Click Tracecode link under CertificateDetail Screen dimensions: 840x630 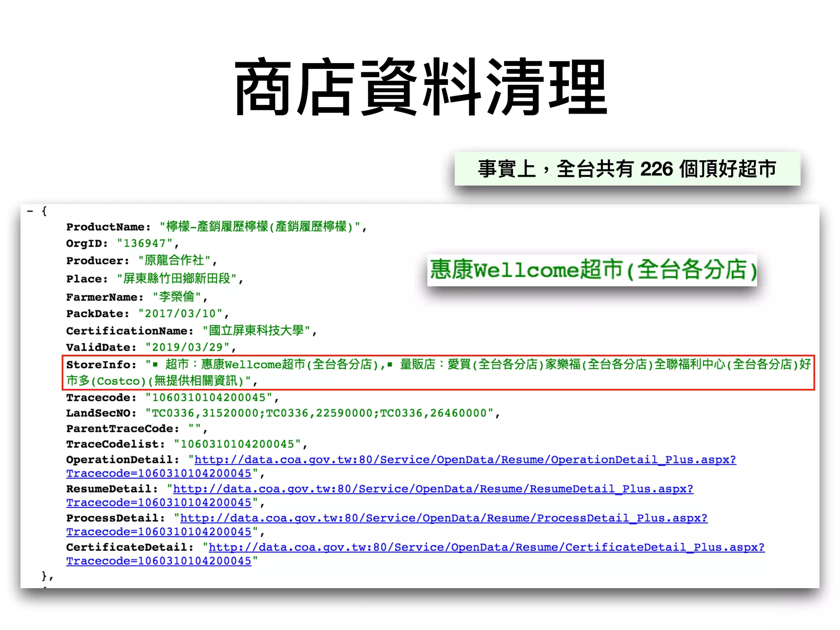click(159, 561)
